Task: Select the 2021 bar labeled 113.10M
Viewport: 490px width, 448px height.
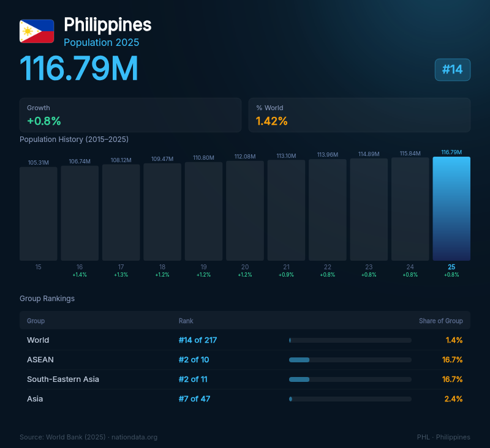Action: [286, 210]
